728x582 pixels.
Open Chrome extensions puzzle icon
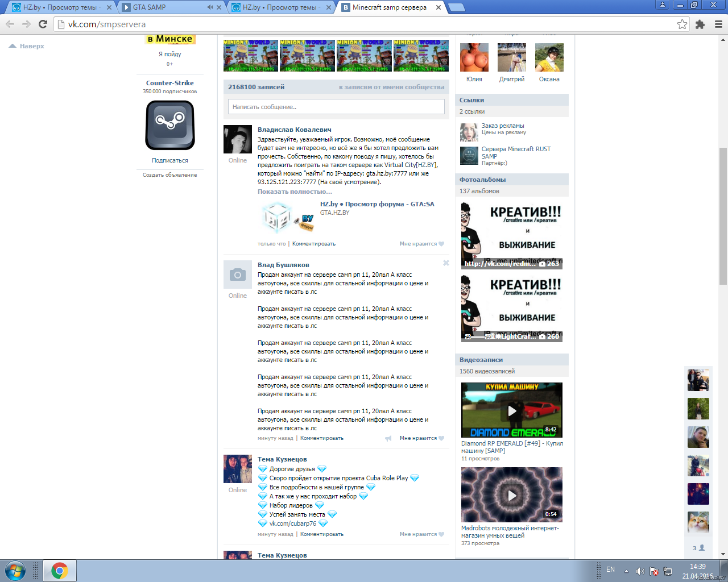pos(700,24)
